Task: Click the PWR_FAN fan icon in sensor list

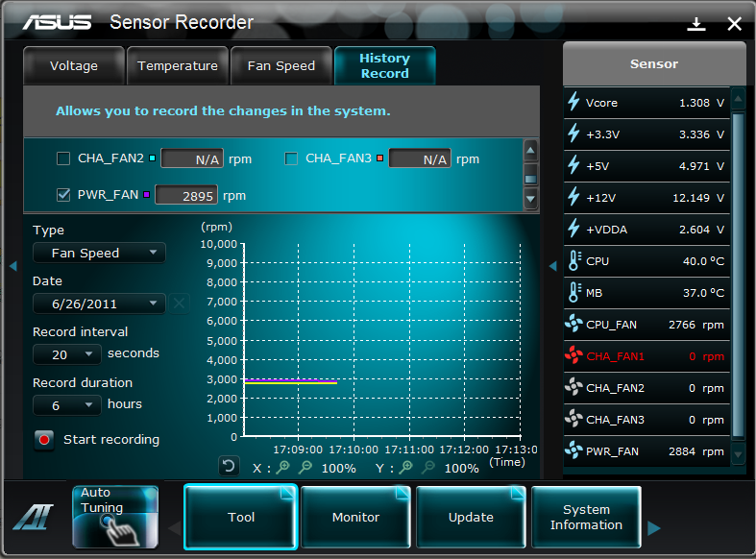Action: coord(573,450)
